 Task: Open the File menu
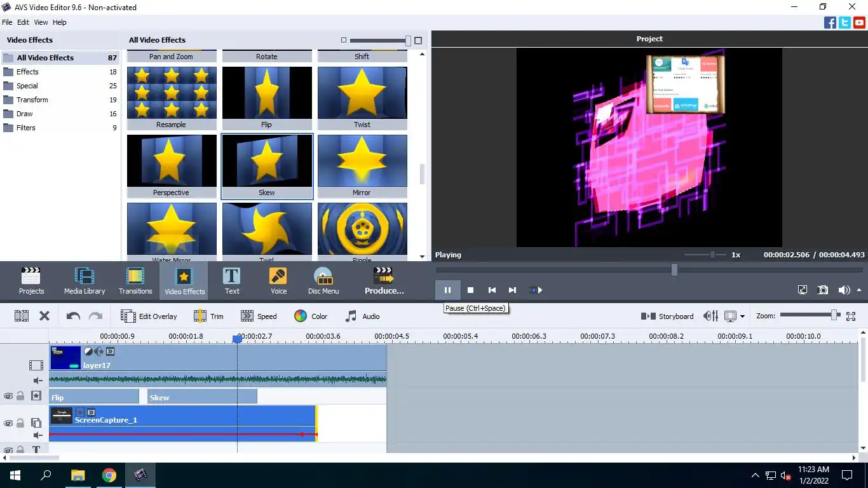(7, 22)
